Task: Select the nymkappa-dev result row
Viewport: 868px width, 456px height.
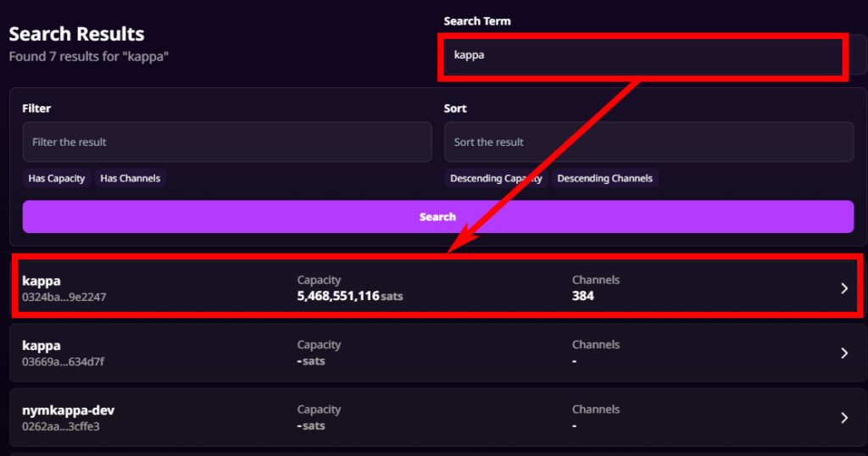Action: click(438, 417)
